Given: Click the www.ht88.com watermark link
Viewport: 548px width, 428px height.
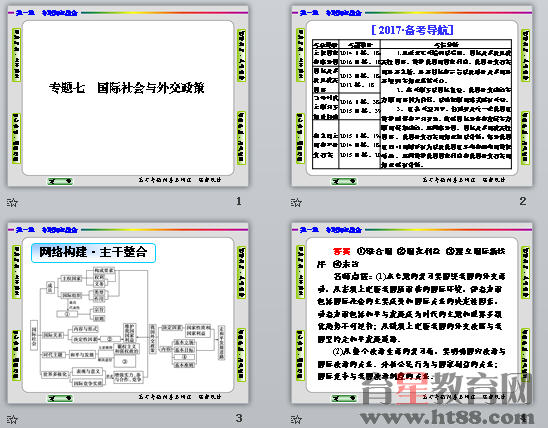Looking at the screenshot, I should tap(447, 416).
